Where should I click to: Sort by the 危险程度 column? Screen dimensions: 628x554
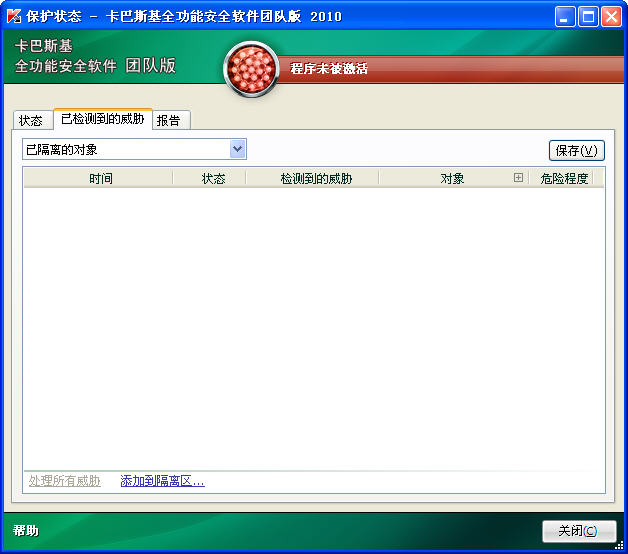pos(564,178)
